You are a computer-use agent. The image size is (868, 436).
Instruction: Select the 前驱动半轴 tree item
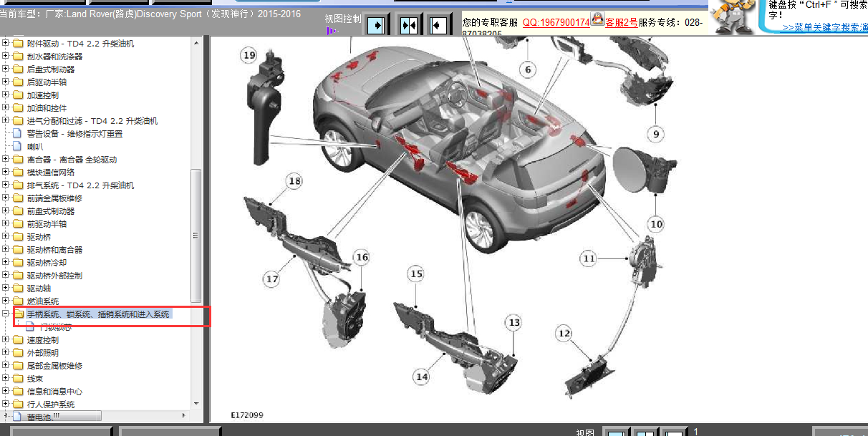(x=47, y=224)
